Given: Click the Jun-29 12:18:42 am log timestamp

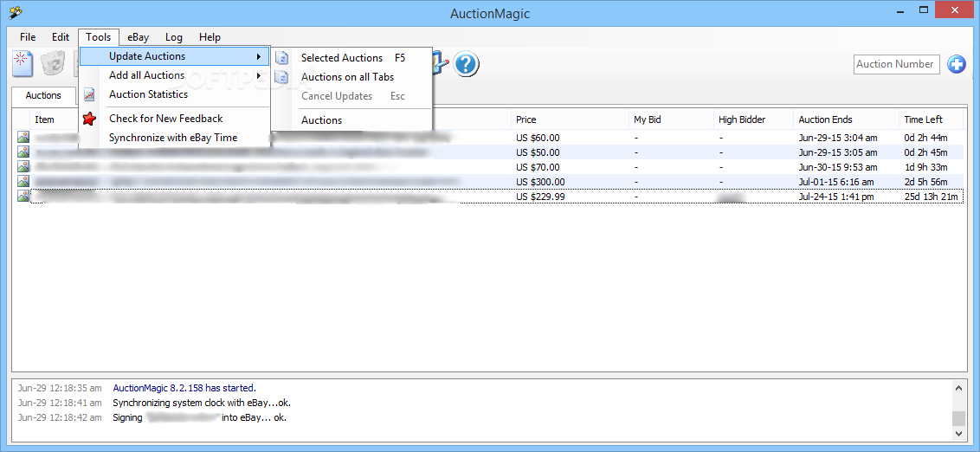Looking at the screenshot, I should [60, 417].
